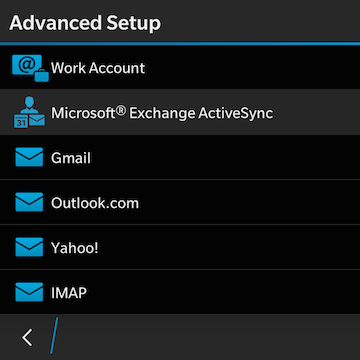360x360 pixels.
Task: Tap the Yahoo! envelope icon
Action: pos(29,247)
